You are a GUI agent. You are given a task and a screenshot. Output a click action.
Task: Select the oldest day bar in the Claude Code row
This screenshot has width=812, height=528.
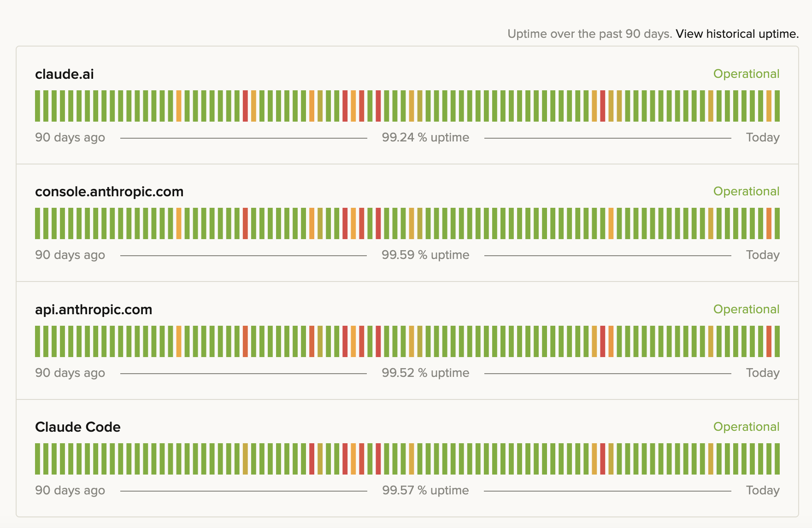pyautogui.click(x=38, y=459)
